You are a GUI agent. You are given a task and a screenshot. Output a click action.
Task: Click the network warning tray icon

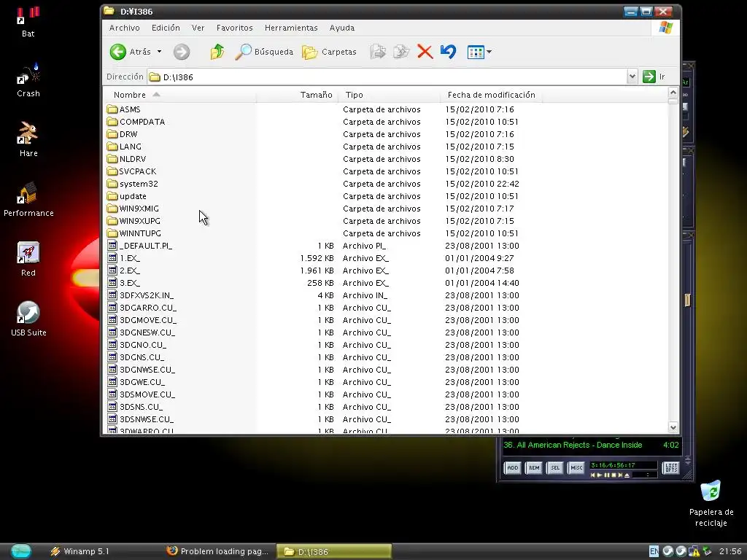pos(694,551)
